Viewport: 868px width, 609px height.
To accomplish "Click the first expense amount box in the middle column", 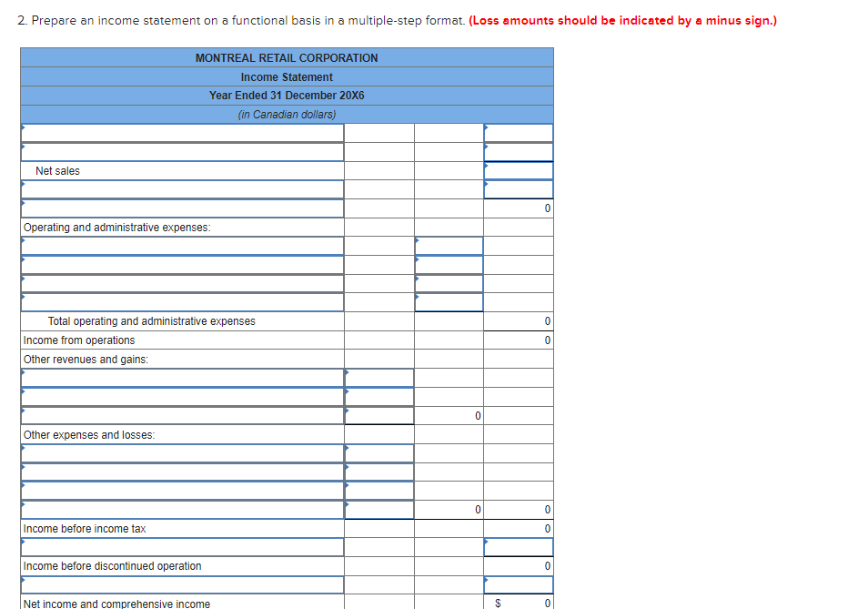I will coord(449,245).
